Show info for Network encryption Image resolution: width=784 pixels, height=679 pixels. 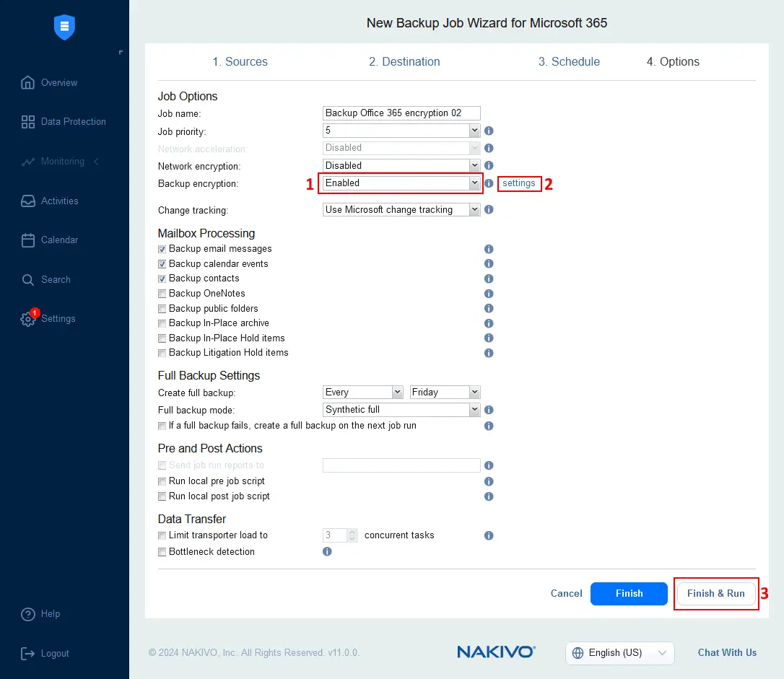(x=489, y=165)
